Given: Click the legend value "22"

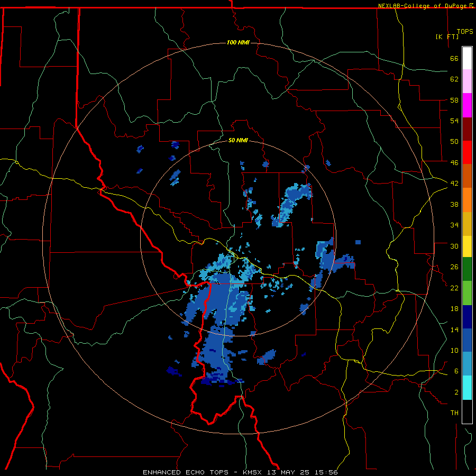Looking at the screenshot, I should (x=454, y=288).
